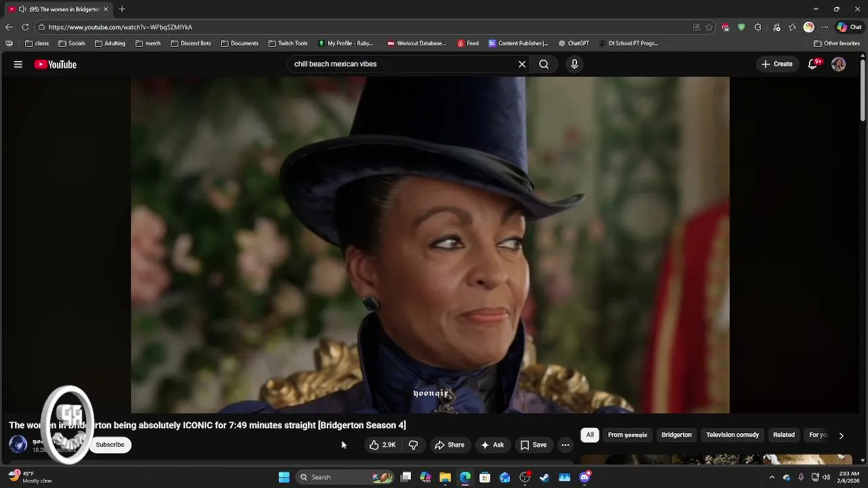Open the channel avatar under the title
The width and height of the screenshot is (868, 488).
(x=18, y=445)
